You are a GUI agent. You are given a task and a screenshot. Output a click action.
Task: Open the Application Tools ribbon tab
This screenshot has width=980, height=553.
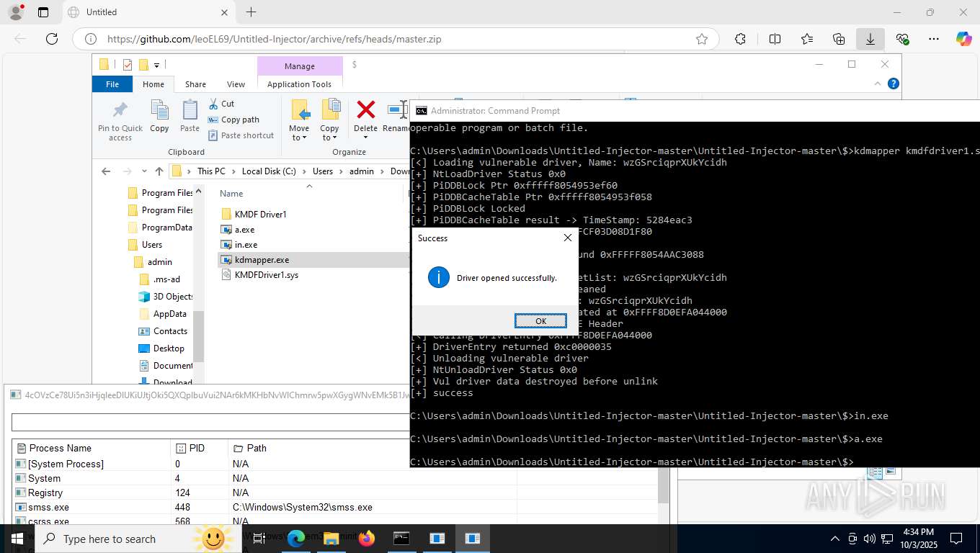point(299,84)
